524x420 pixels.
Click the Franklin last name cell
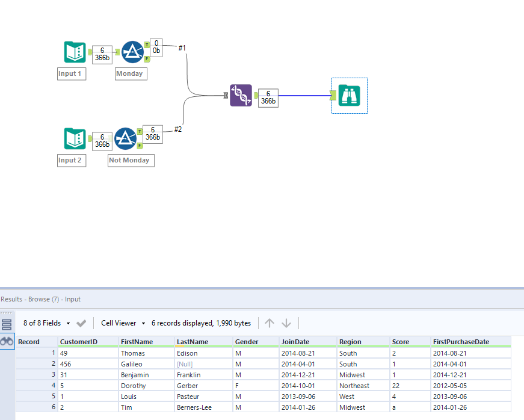click(203, 375)
